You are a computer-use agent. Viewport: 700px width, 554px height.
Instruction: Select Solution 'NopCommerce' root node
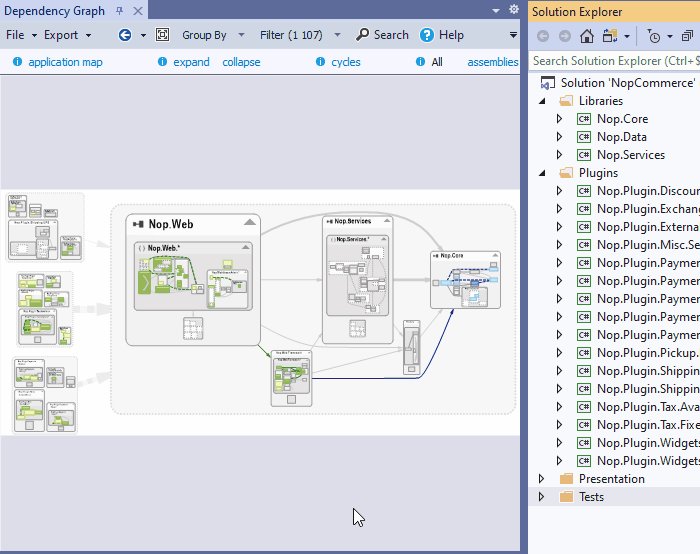point(628,83)
